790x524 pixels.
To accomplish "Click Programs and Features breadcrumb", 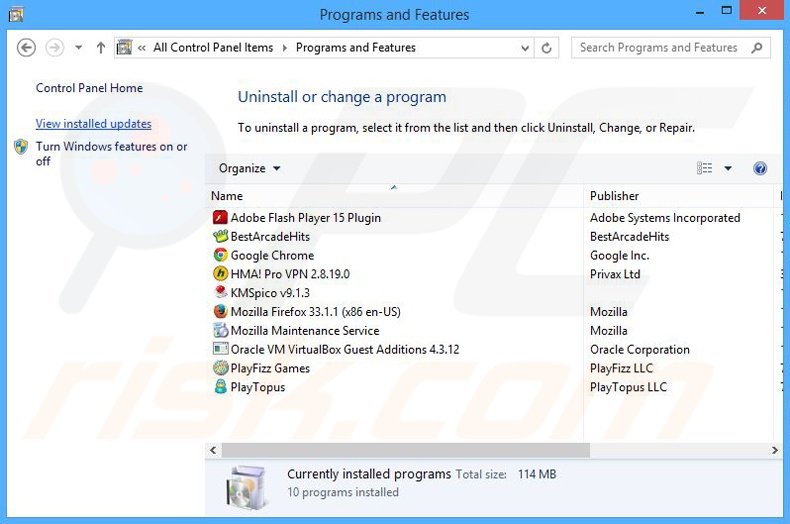I will point(356,47).
